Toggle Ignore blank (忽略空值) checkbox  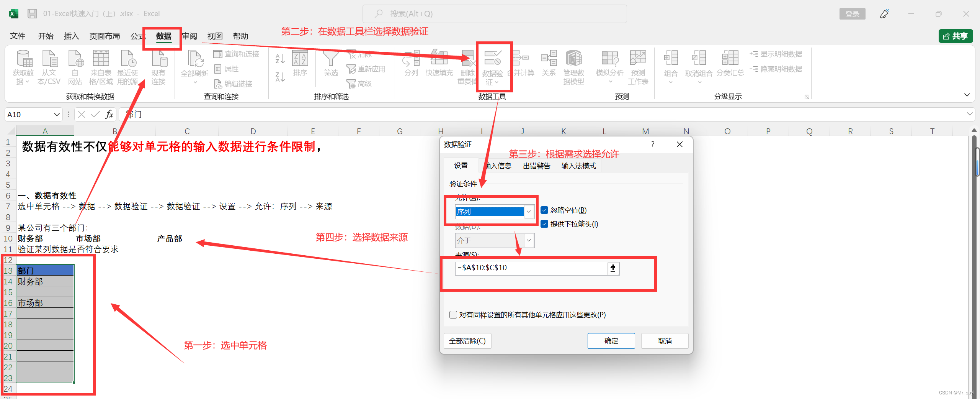point(544,210)
